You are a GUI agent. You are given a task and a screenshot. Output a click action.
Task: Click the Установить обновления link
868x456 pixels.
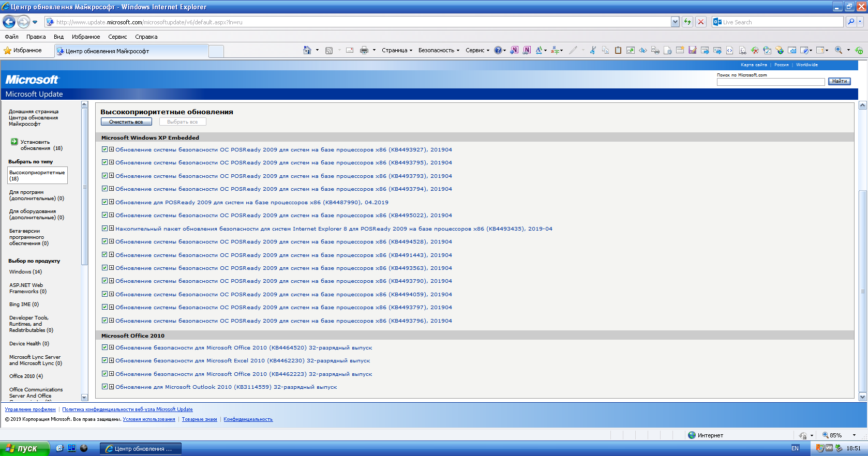[x=35, y=145]
